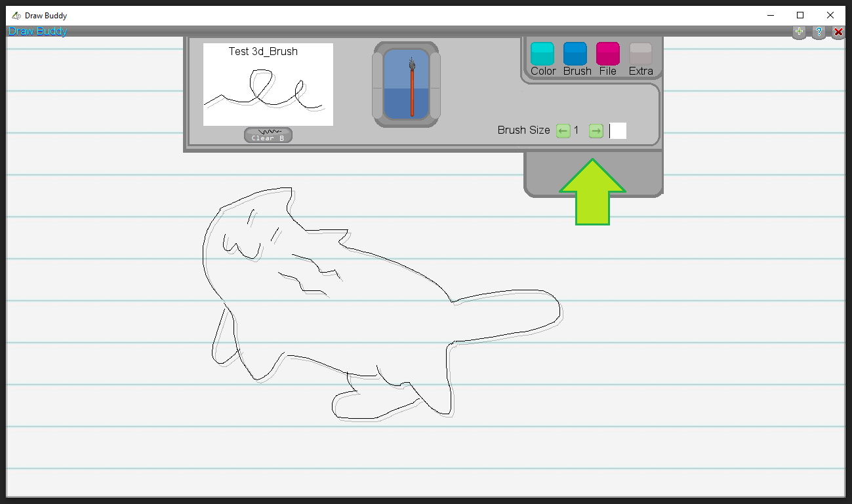The height and width of the screenshot is (504, 852).
Task: Go to next brush using right side bar
Action: point(435,85)
